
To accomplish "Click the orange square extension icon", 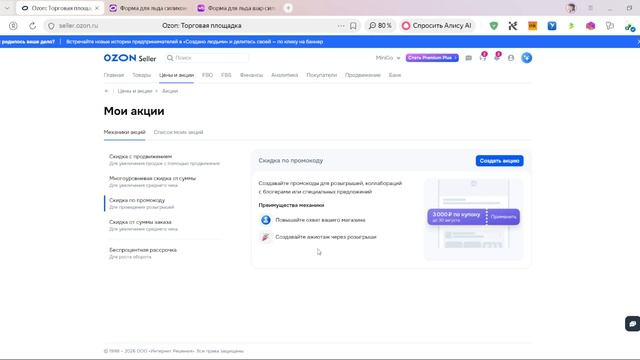I will [x=532, y=26].
